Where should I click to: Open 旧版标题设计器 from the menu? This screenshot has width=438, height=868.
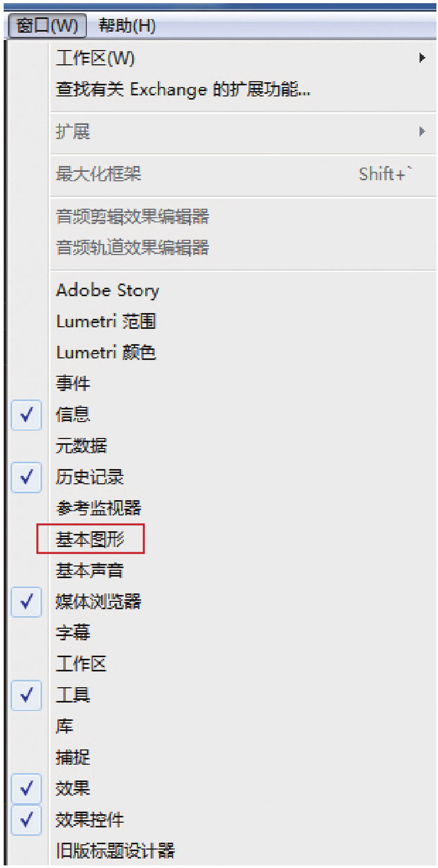click(115, 851)
